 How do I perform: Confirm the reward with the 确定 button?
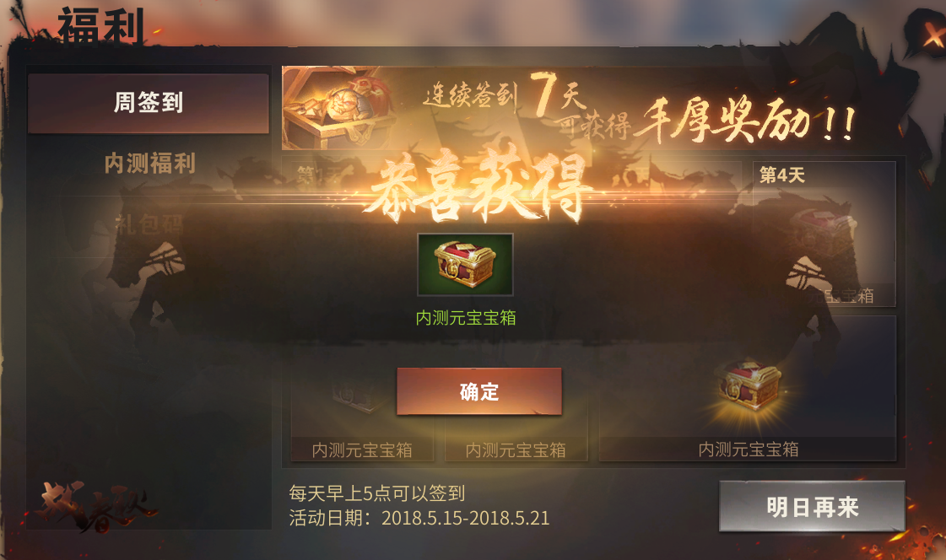click(x=479, y=392)
